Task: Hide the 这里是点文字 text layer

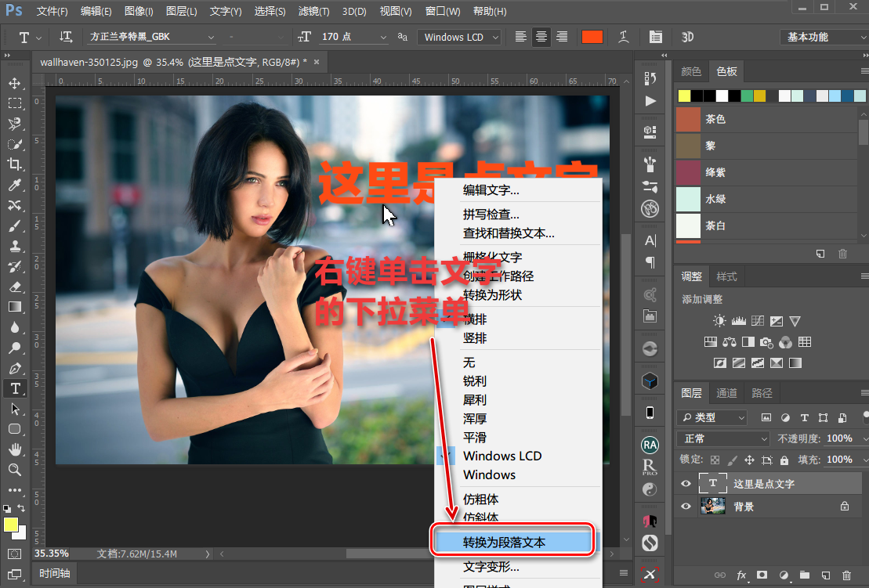Action: tap(686, 484)
